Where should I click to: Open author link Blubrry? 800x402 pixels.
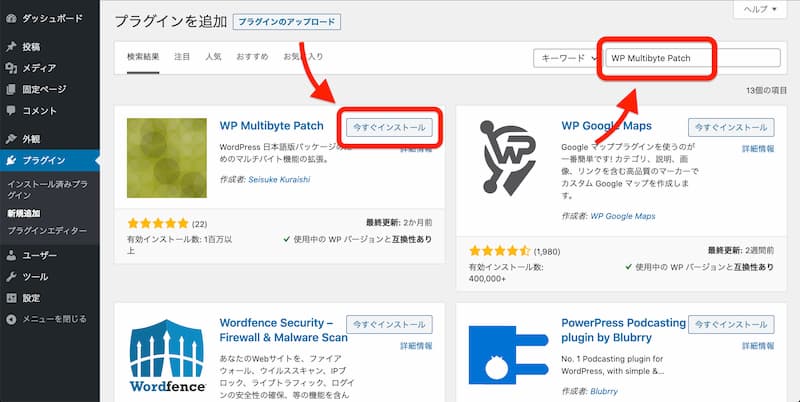(604, 391)
